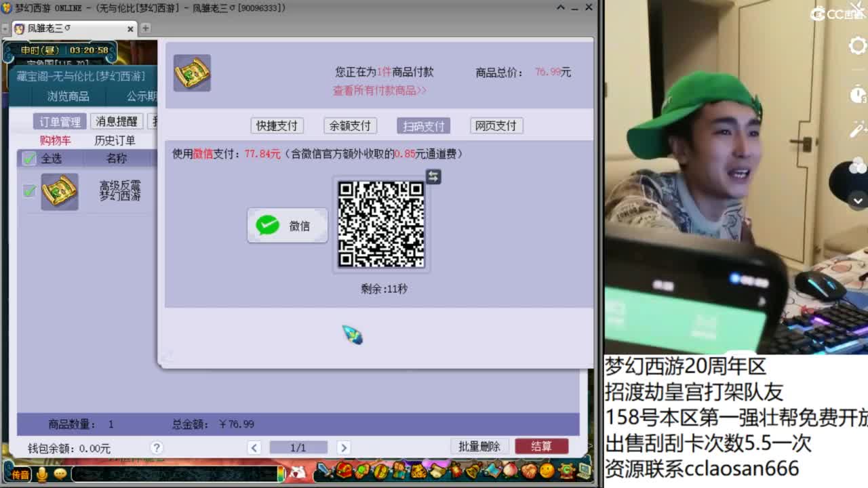Click the microphone voice icon in the game chat bar

point(42,474)
